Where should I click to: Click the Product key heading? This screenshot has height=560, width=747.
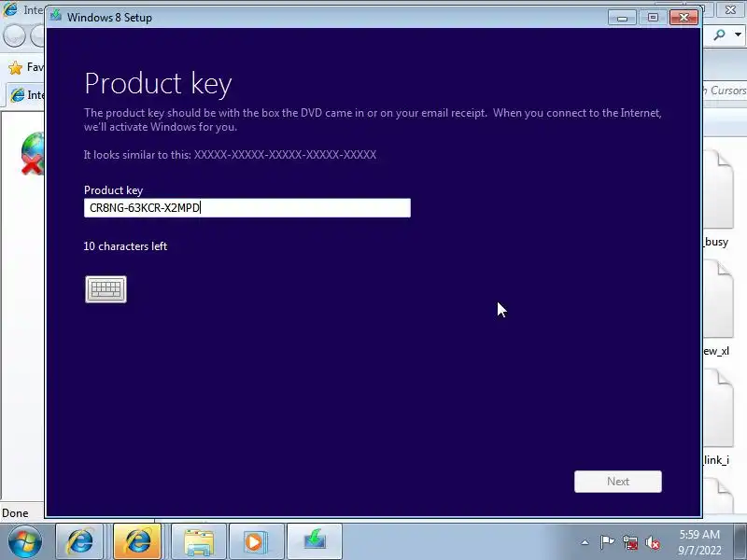click(x=158, y=84)
